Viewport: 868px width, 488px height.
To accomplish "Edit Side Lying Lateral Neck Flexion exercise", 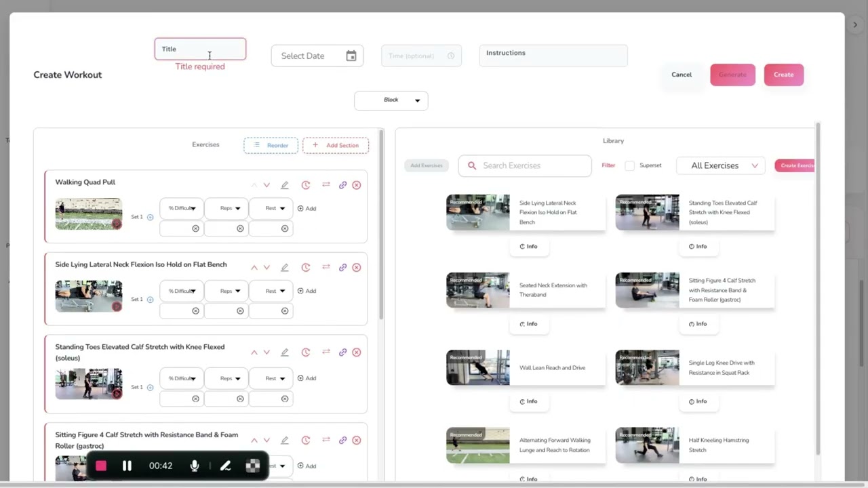I will point(285,268).
